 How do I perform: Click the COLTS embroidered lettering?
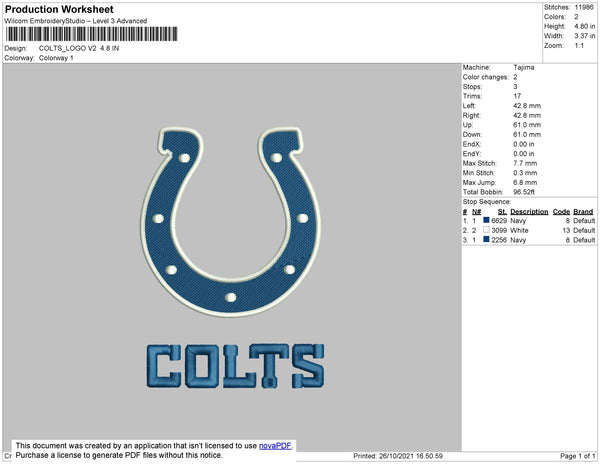point(236,366)
